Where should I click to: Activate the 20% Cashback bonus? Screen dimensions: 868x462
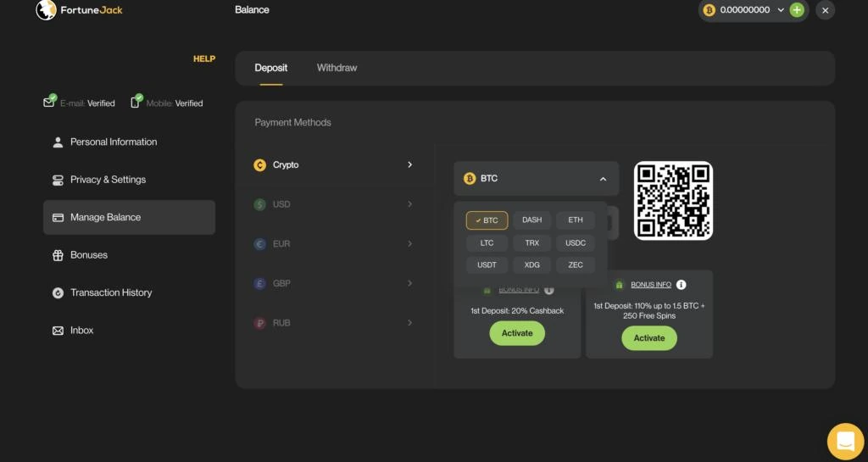[517, 333]
